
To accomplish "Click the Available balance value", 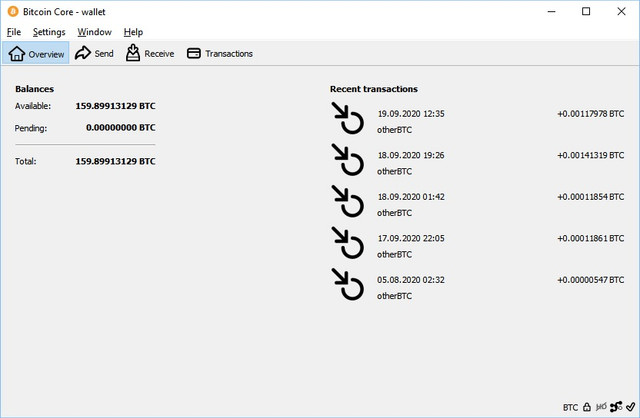I will (116, 106).
